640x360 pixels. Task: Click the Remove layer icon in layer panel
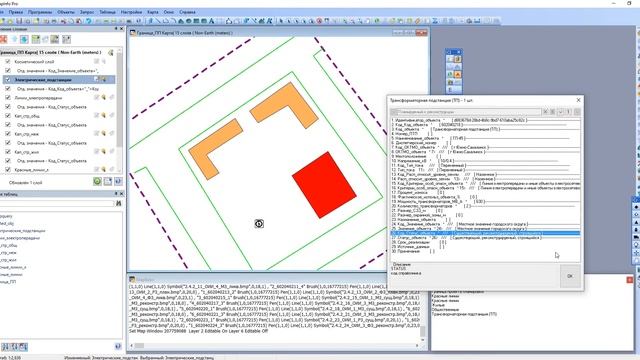(x=3, y=39)
